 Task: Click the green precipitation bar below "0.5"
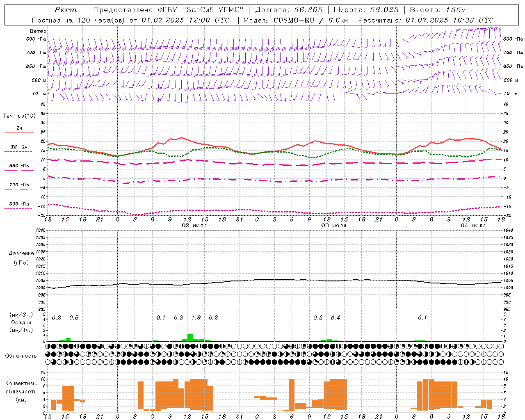[68, 340]
